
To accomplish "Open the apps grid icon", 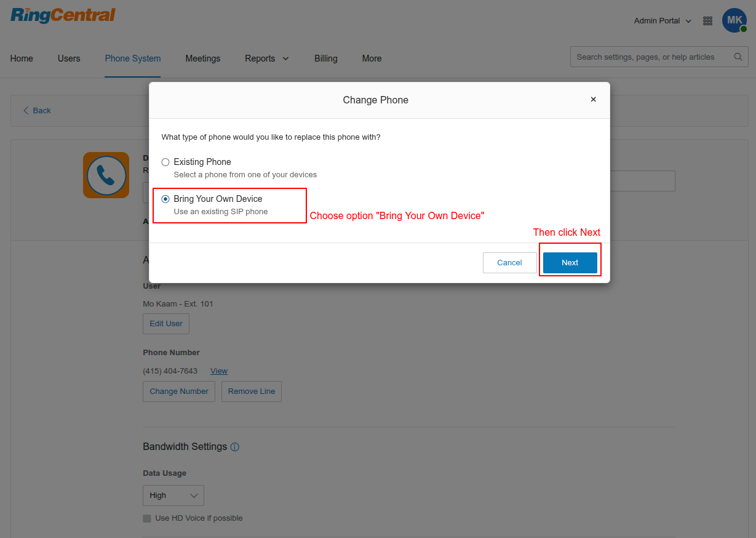I will 707,21.
